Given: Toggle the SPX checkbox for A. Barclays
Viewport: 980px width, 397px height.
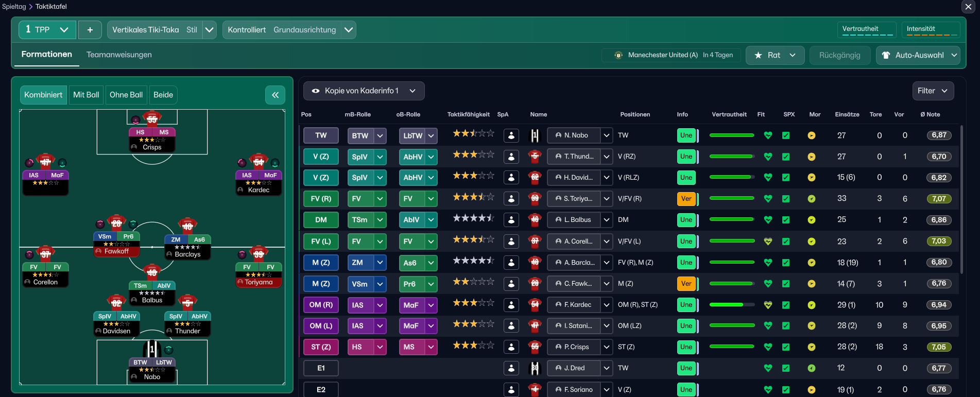Looking at the screenshot, I should (786, 263).
